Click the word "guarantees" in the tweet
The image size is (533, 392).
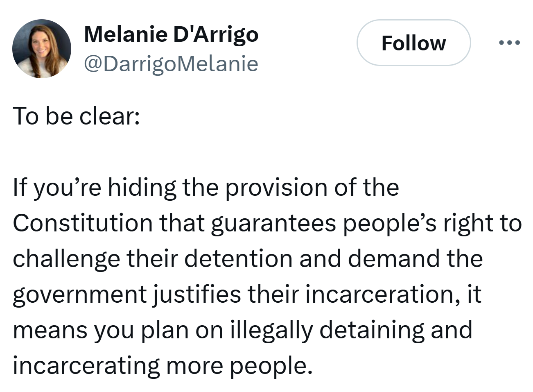(273, 224)
